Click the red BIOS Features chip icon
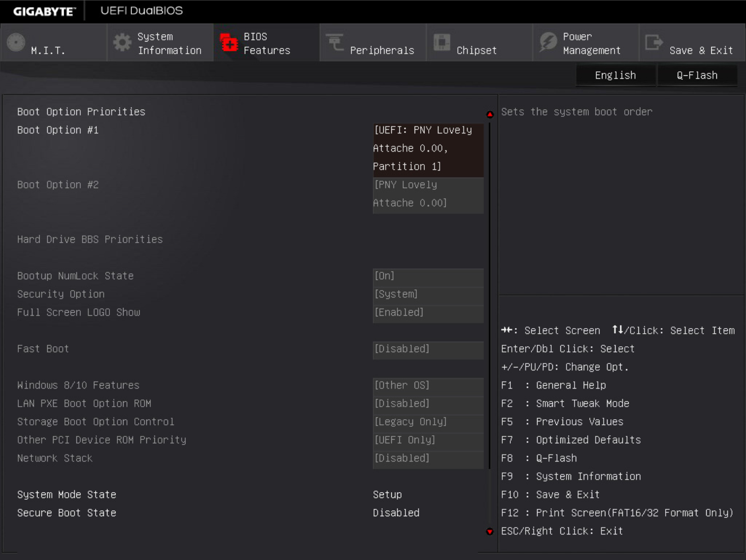The height and width of the screenshot is (560, 746). click(x=229, y=42)
